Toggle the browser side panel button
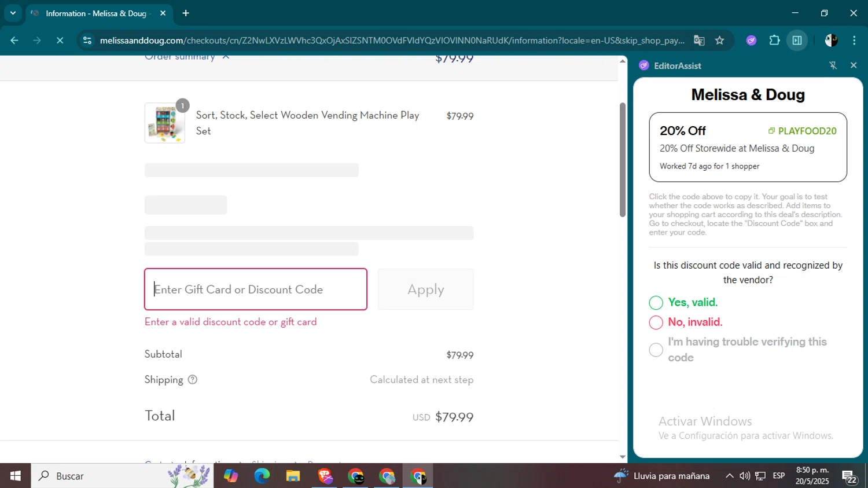The image size is (868, 488). 797,41
